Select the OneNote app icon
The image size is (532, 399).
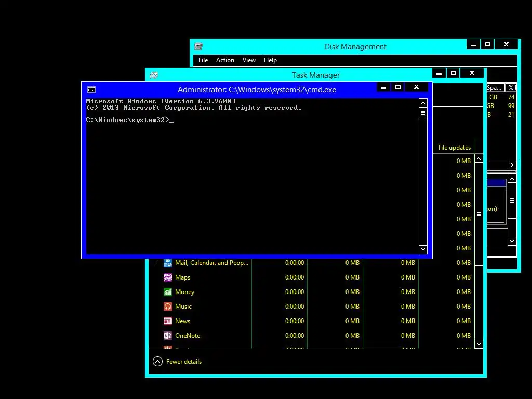(x=168, y=336)
